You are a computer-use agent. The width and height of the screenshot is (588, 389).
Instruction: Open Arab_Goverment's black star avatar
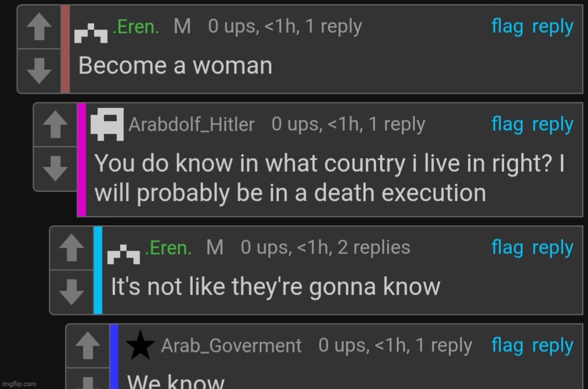coord(140,345)
